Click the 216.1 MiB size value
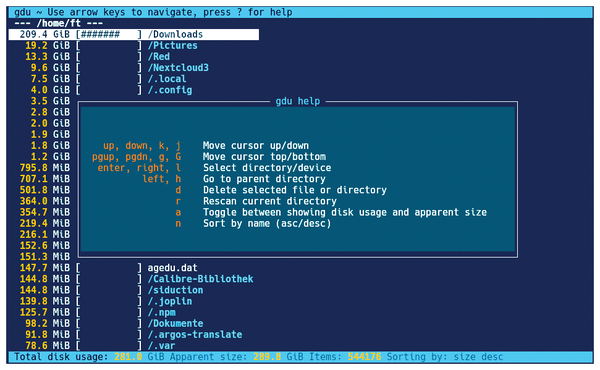Screen dimensions: 600x370 [45, 234]
